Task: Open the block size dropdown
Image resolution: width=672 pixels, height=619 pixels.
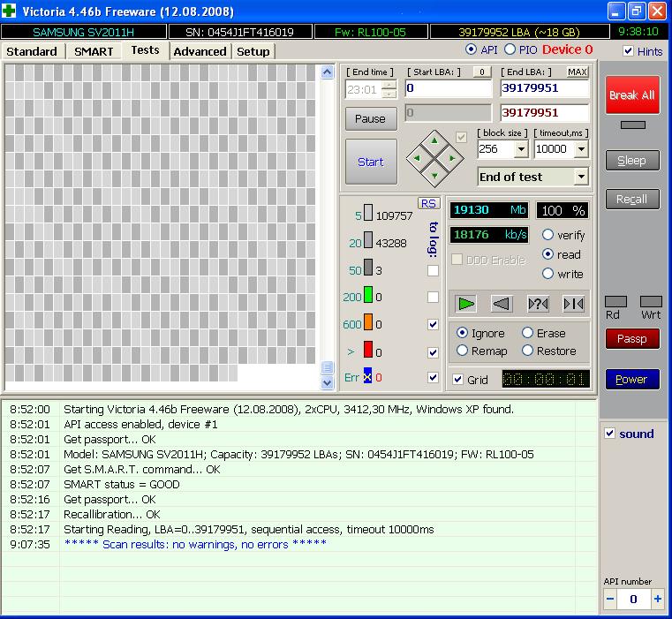Action: point(520,149)
